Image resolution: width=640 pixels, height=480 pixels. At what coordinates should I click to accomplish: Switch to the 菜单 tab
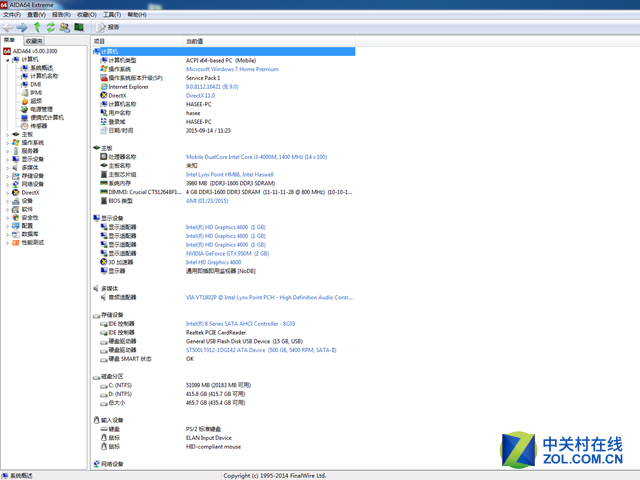pyautogui.click(x=10, y=40)
